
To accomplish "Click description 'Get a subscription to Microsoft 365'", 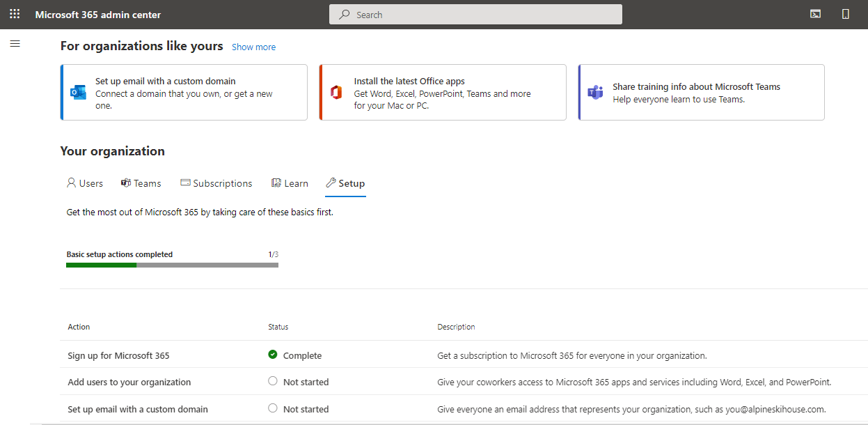I will (572, 355).
